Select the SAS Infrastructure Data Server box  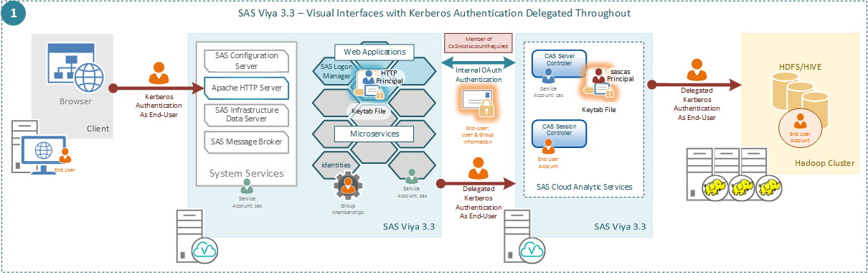pyautogui.click(x=246, y=115)
